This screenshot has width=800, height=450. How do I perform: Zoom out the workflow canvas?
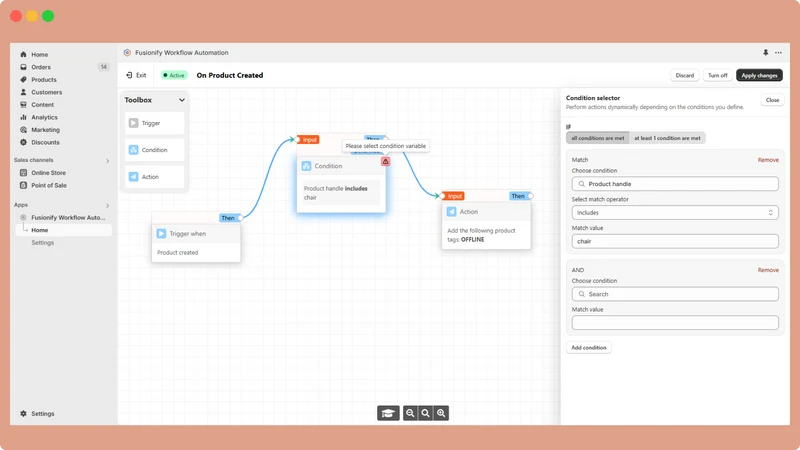point(410,413)
